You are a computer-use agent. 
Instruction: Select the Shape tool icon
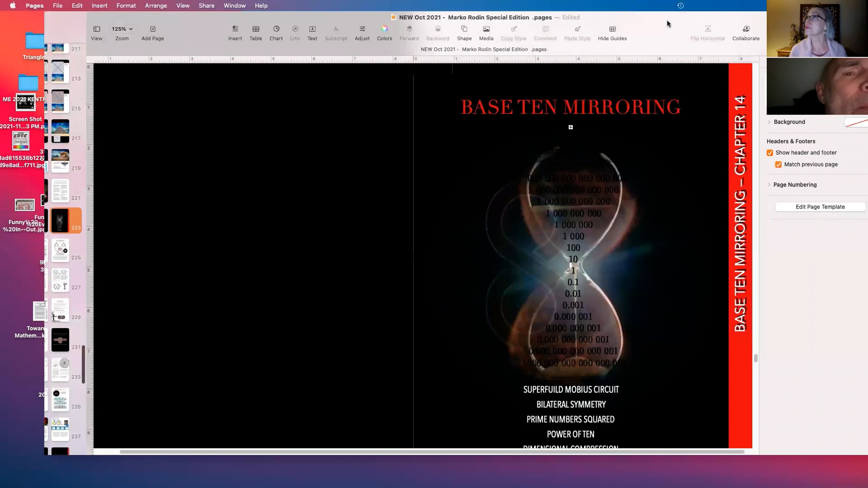(464, 29)
